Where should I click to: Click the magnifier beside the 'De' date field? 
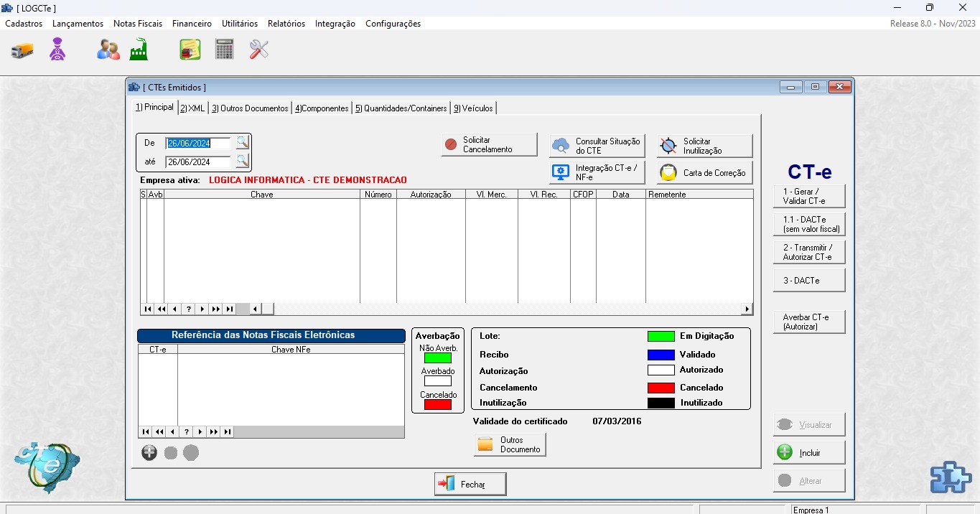pos(243,142)
